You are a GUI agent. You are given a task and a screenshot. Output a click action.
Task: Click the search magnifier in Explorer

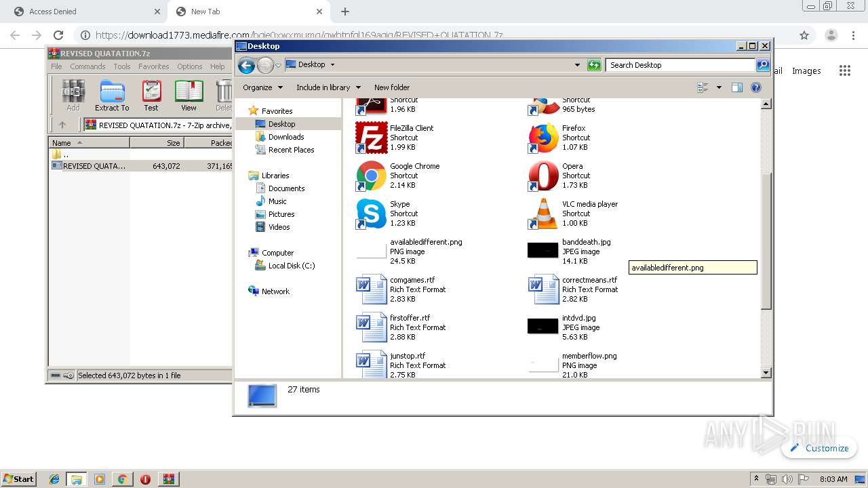763,65
